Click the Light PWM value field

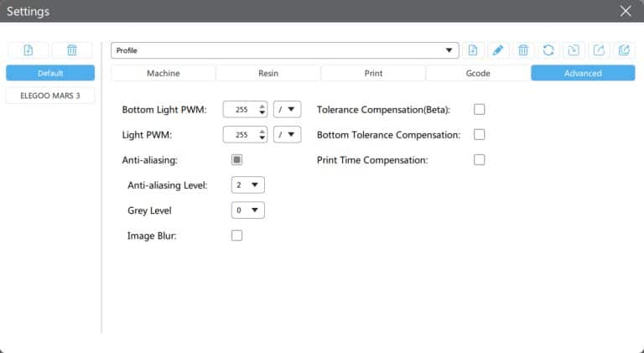coord(240,134)
